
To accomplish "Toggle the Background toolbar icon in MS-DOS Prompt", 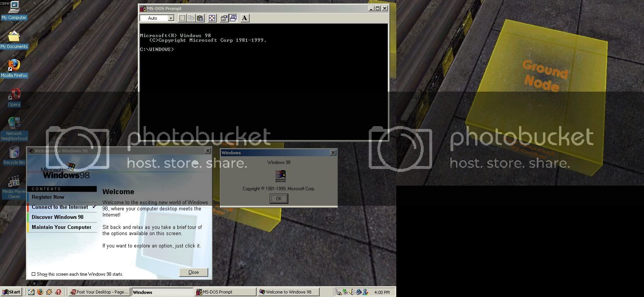I will (233, 18).
